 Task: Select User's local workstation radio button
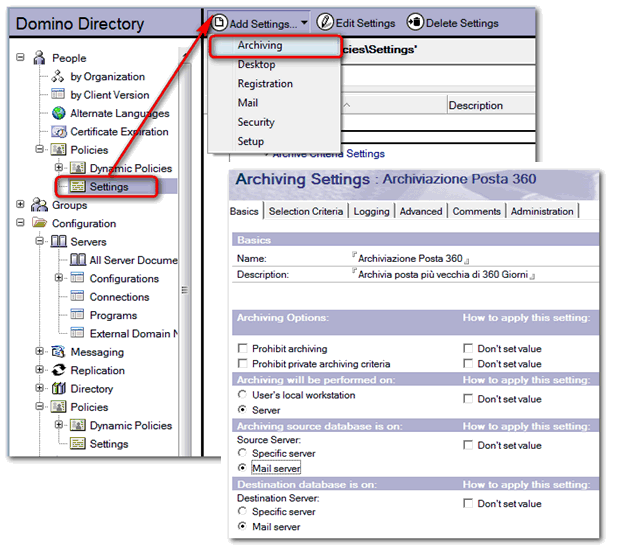pyautogui.click(x=242, y=395)
